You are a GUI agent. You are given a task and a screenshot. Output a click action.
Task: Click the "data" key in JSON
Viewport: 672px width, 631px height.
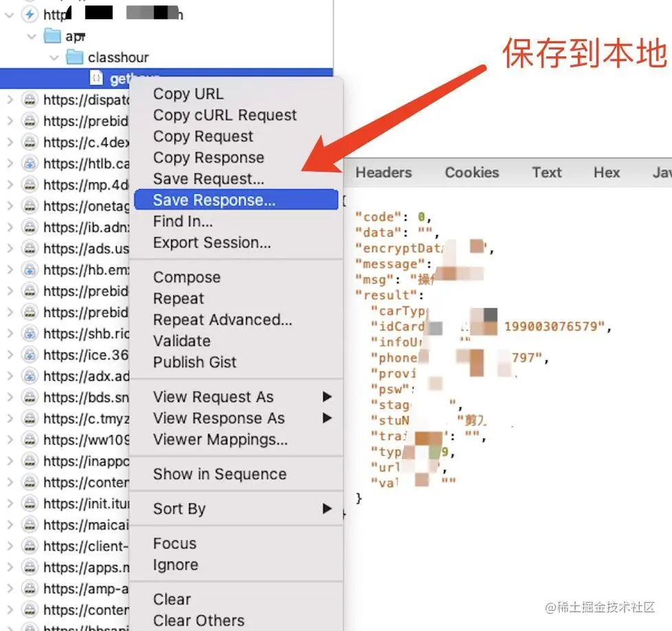click(x=378, y=232)
